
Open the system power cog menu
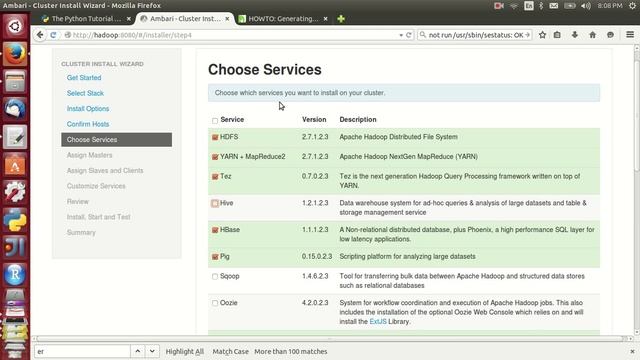click(632, 6)
